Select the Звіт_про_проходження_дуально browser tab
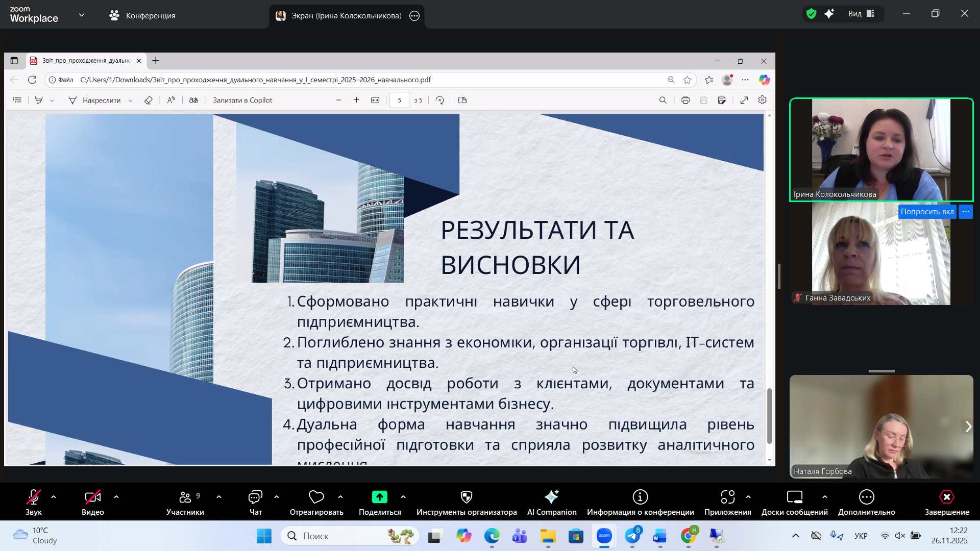Image resolution: width=980 pixels, height=551 pixels. (82, 61)
